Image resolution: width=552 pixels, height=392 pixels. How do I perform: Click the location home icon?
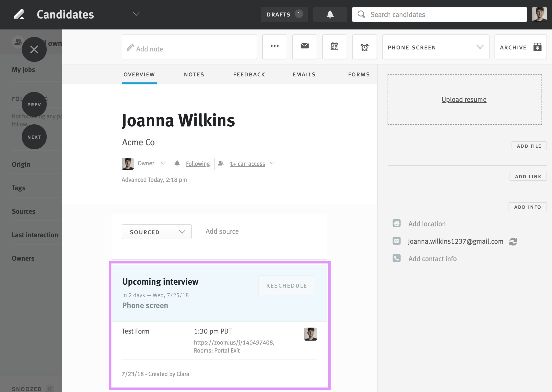click(396, 223)
